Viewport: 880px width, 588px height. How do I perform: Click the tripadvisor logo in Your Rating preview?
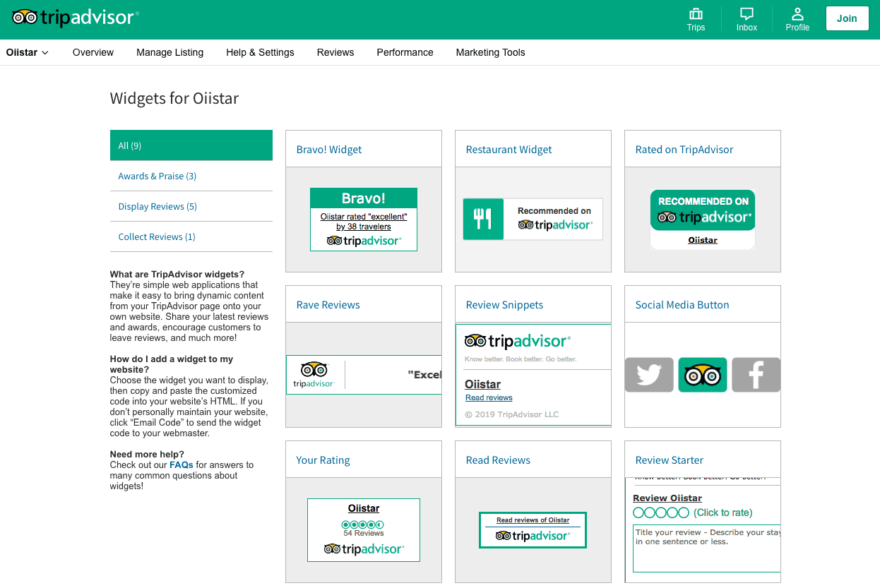[364, 549]
